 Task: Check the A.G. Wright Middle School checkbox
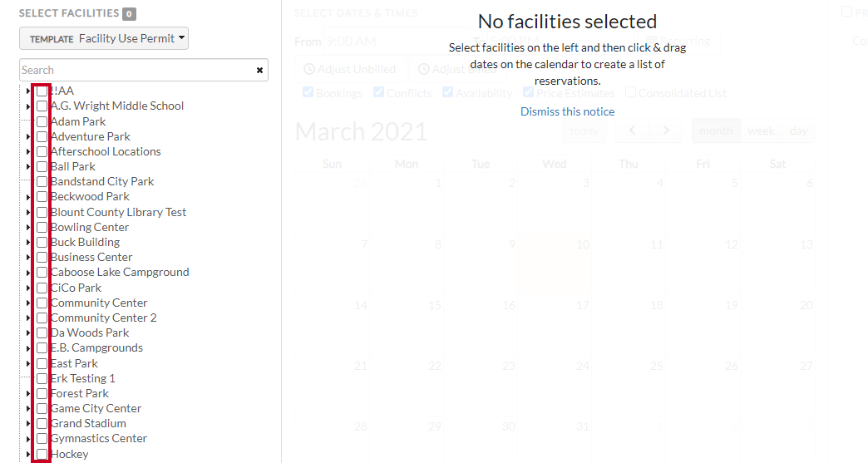pyautogui.click(x=42, y=106)
